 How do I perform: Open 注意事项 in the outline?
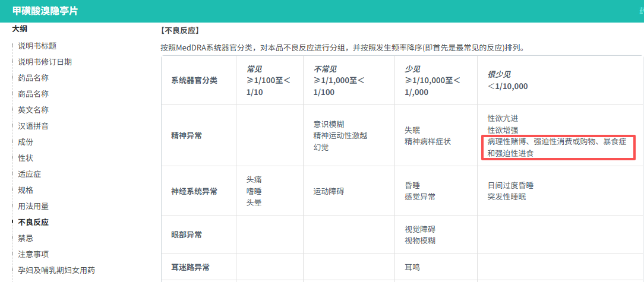tap(33, 254)
